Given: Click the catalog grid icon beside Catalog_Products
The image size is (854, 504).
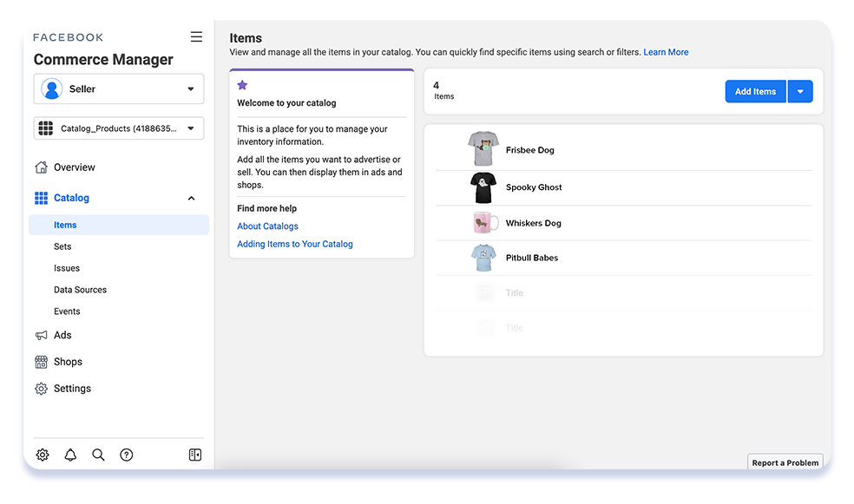Looking at the screenshot, I should click(x=46, y=128).
